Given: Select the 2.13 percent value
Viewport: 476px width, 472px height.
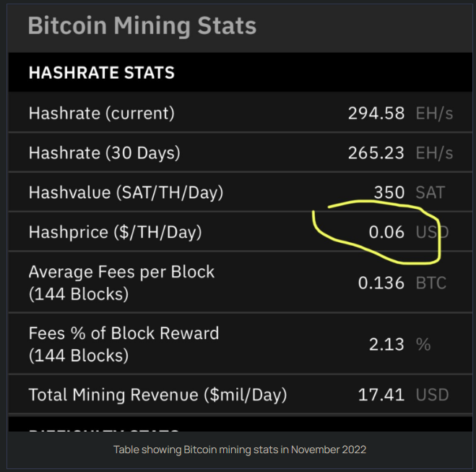Looking at the screenshot, I should [x=386, y=345].
